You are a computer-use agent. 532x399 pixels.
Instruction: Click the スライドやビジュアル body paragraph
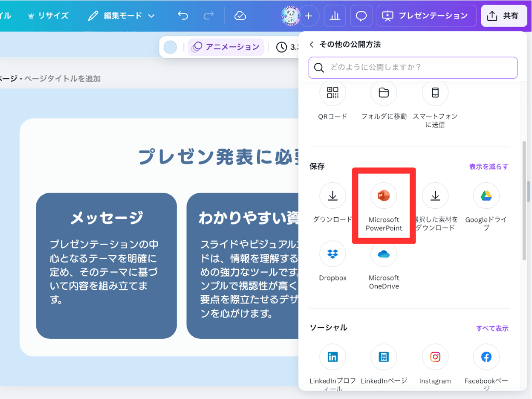(250, 278)
